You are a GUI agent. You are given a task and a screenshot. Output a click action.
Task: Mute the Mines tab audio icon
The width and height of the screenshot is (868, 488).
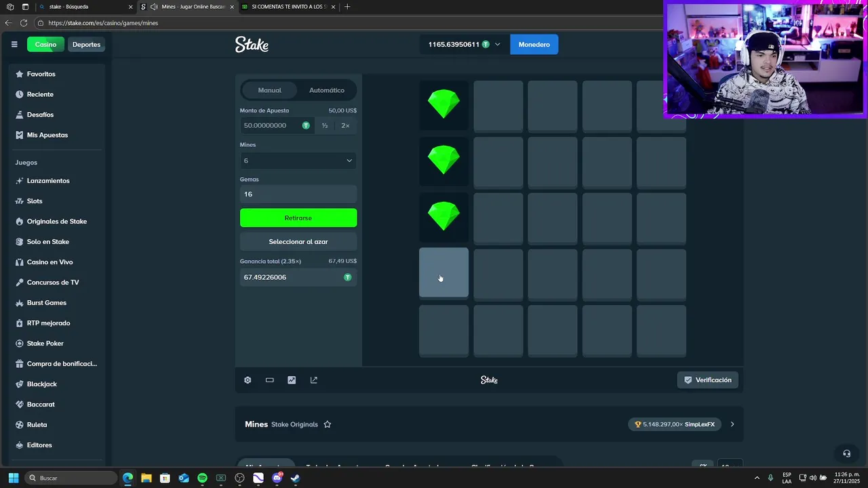154,7
